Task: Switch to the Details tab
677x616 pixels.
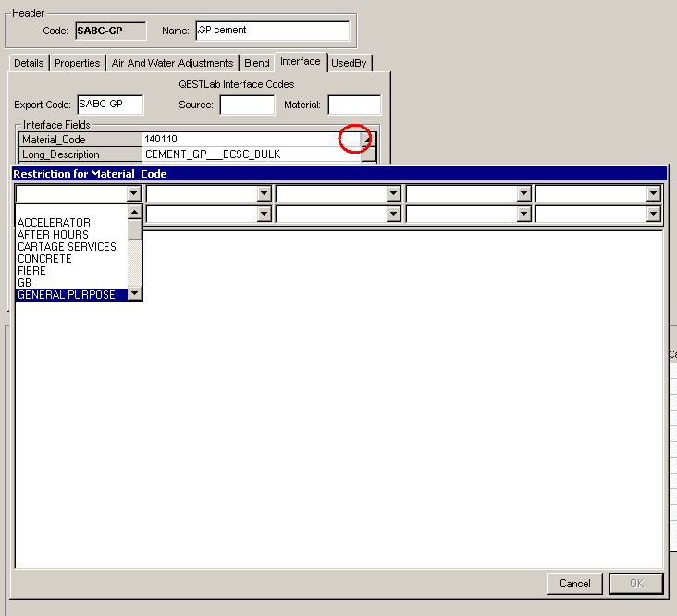Action: click(x=29, y=63)
